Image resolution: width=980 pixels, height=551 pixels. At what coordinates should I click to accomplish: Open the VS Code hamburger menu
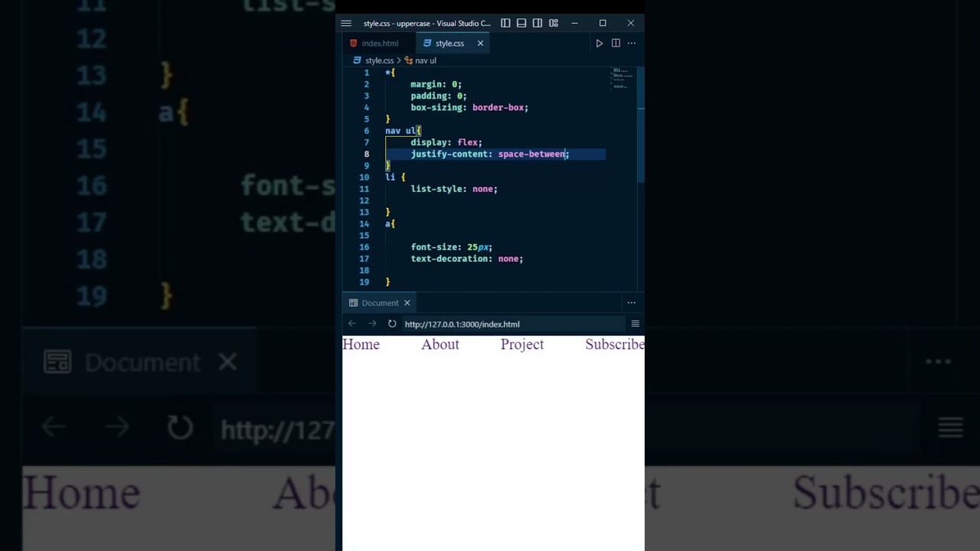point(346,23)
